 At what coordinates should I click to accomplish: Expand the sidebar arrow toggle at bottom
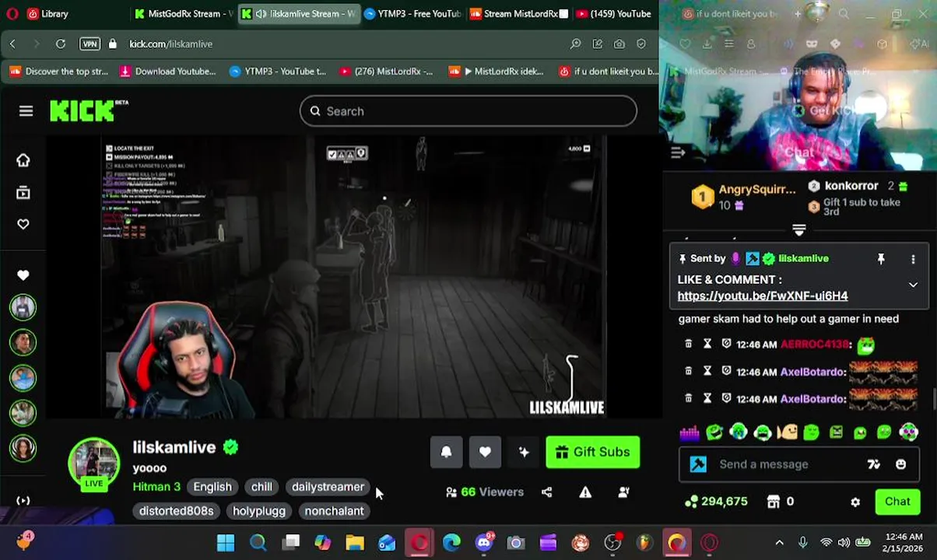[x=23, y=501]
